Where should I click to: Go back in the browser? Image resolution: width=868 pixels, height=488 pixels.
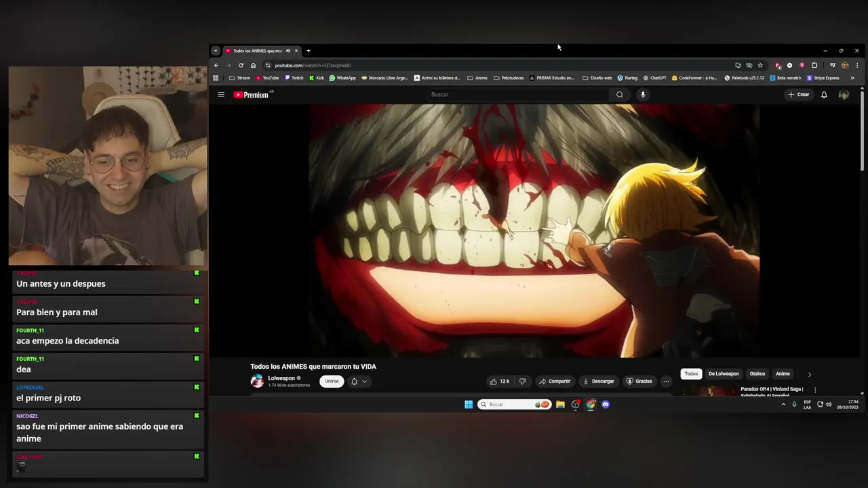point(216,65)
